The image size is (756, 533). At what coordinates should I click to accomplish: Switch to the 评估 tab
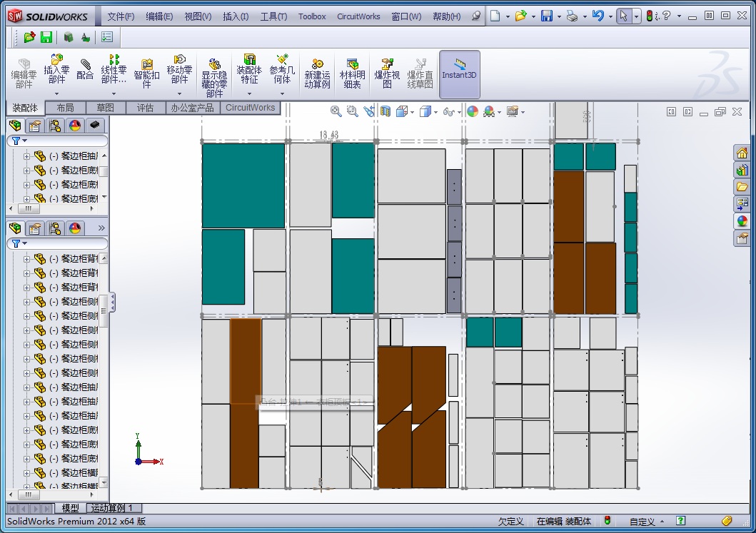145,108
